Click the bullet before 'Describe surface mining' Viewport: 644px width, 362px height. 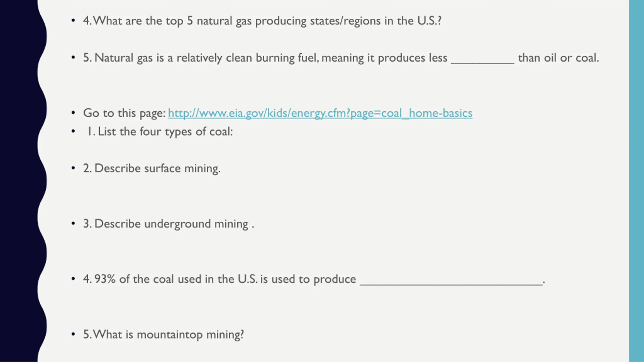(x=73, y=168)
